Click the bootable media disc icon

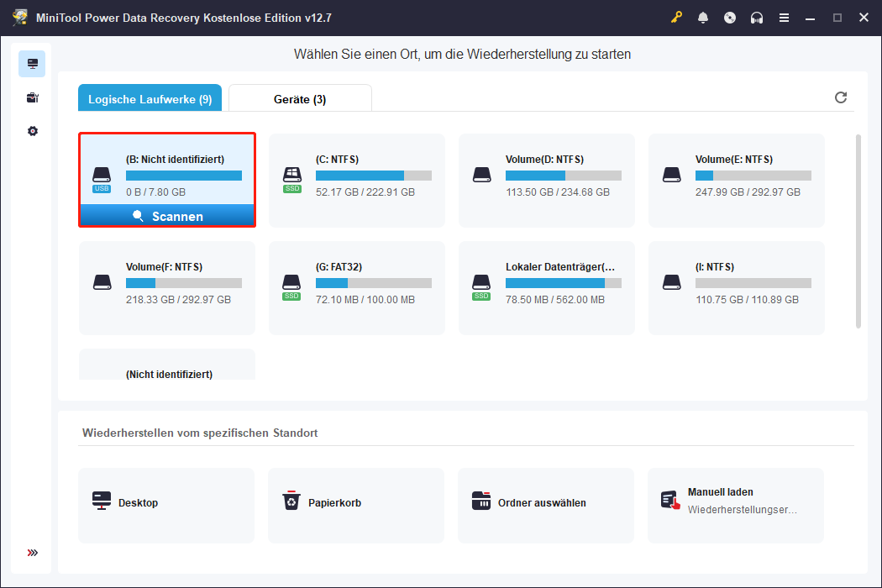(730, 18)
